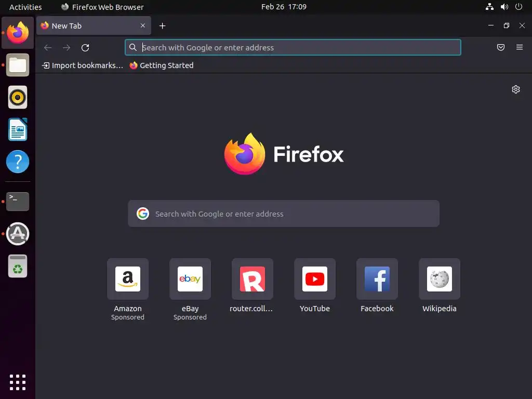This screenshot has width=532, height=399.
Task: Open Terminal from the dock
Action: tap(18, 202)
